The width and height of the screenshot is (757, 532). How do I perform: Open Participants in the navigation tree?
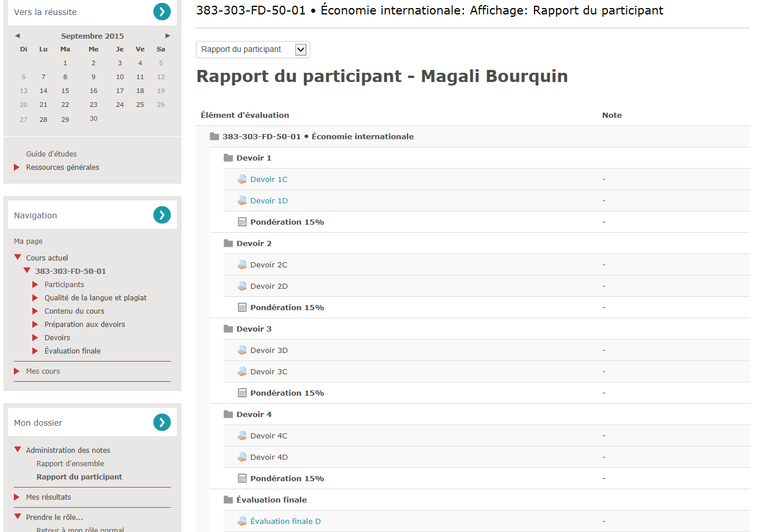[64, 284]
